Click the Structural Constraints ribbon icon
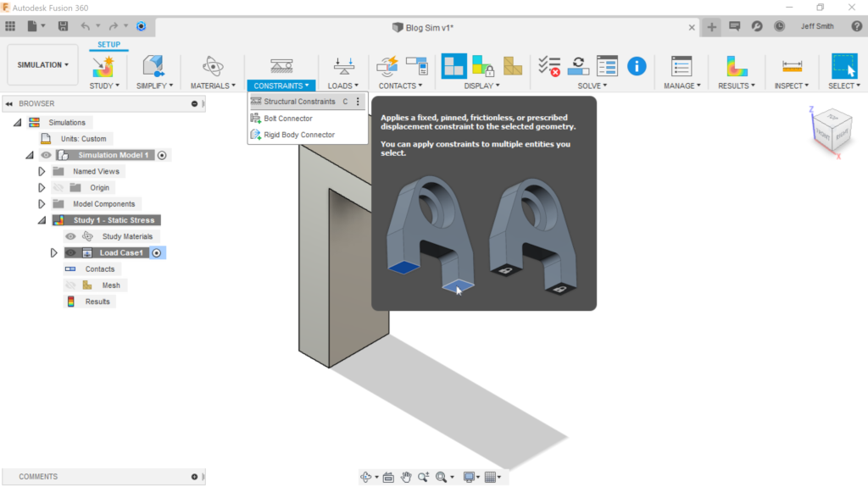Viewport: 868px width, 487px height. 281,66
